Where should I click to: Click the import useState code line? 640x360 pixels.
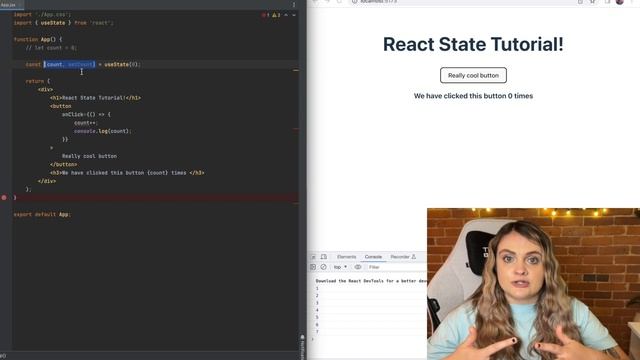coord(63,23)
